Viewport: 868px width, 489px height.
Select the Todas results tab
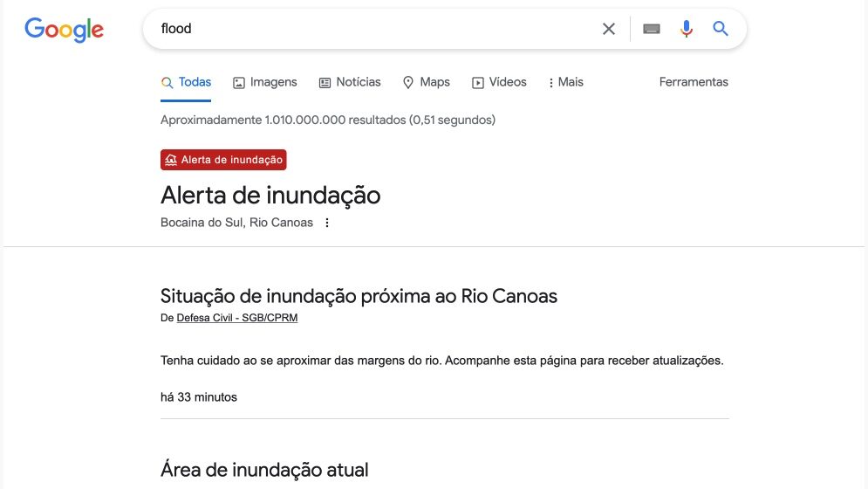click(186, 82)
